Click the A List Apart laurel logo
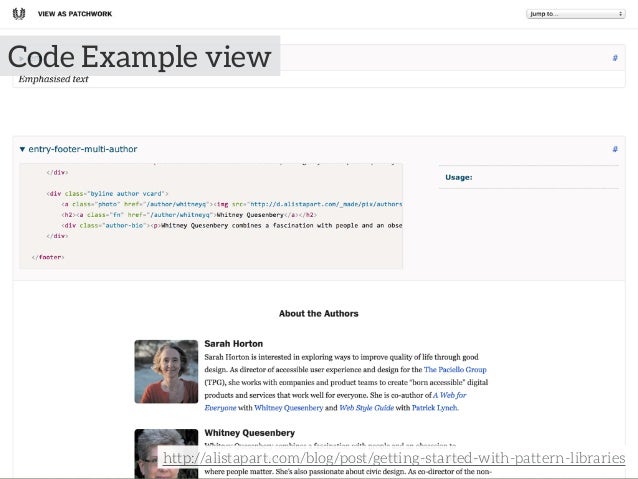The width and height of the screenshot is (638, 479). (x=19, y=13)
